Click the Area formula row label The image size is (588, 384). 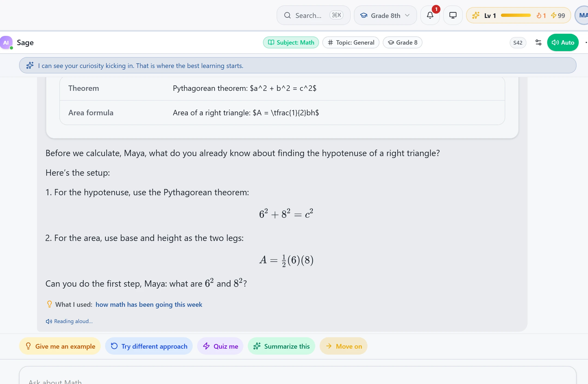[x=91, y=113]
